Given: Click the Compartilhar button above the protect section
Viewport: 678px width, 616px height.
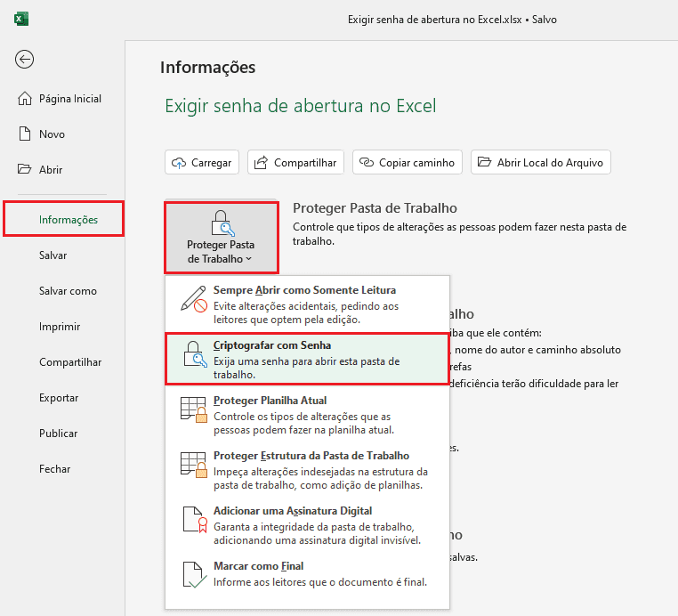Looking at the screenshot, I should [295, 163].
